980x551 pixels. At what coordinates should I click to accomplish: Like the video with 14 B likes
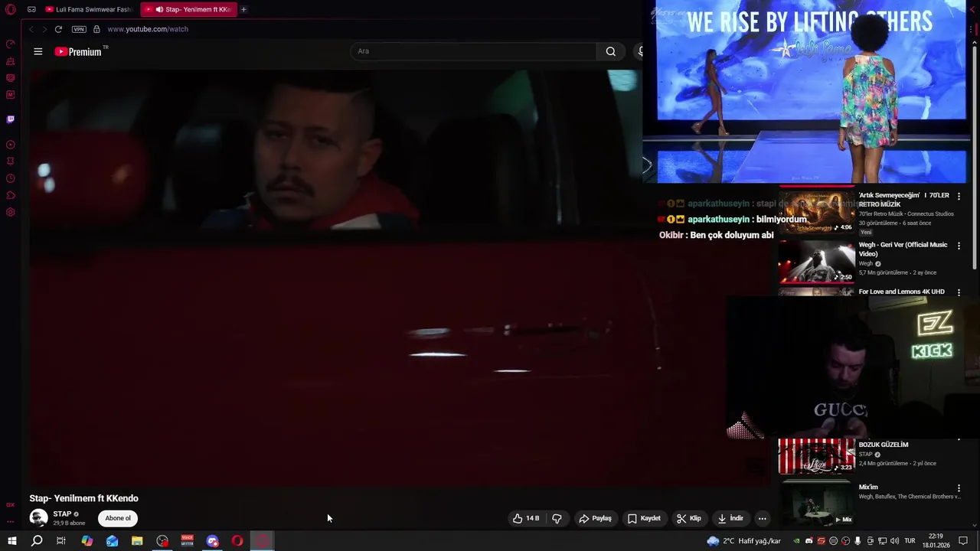pos(526,518)
